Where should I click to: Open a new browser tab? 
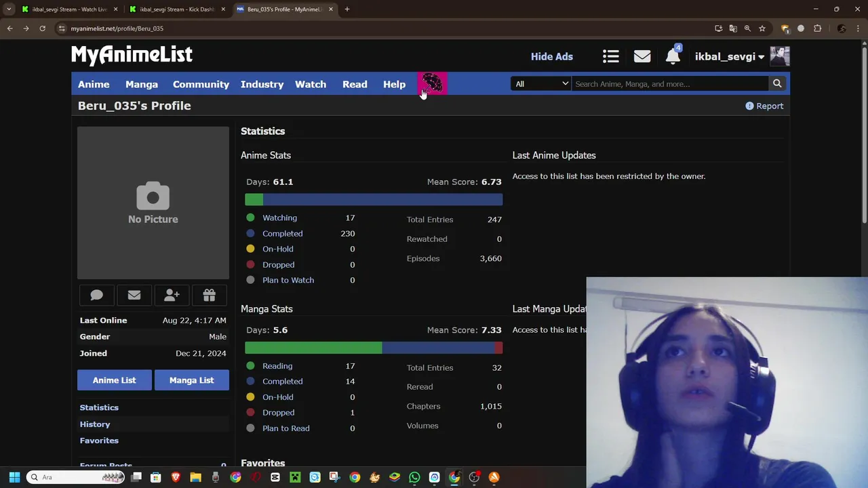pos(347,9)
